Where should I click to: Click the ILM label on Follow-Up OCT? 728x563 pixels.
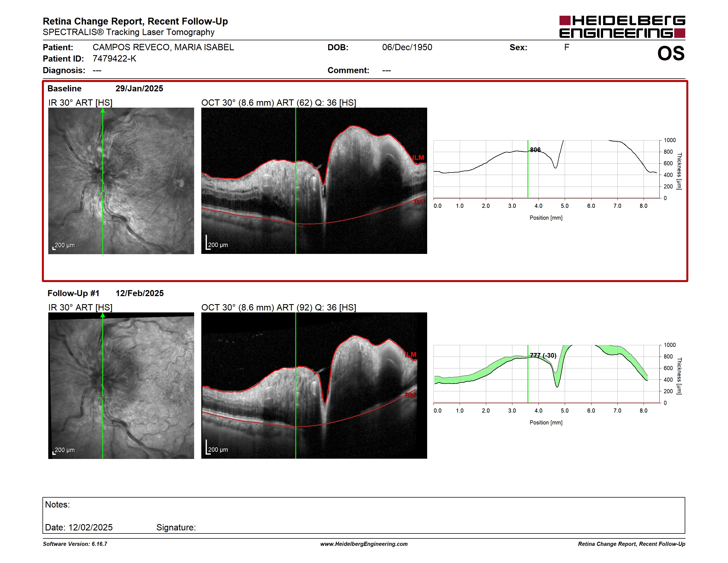pos(410,355)
